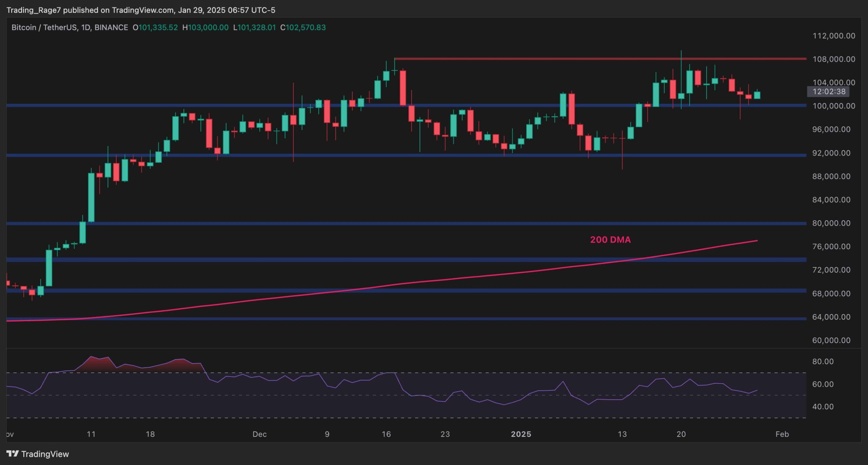Click the 200 DMA label
868x465 pixels.
click(610, 240)
